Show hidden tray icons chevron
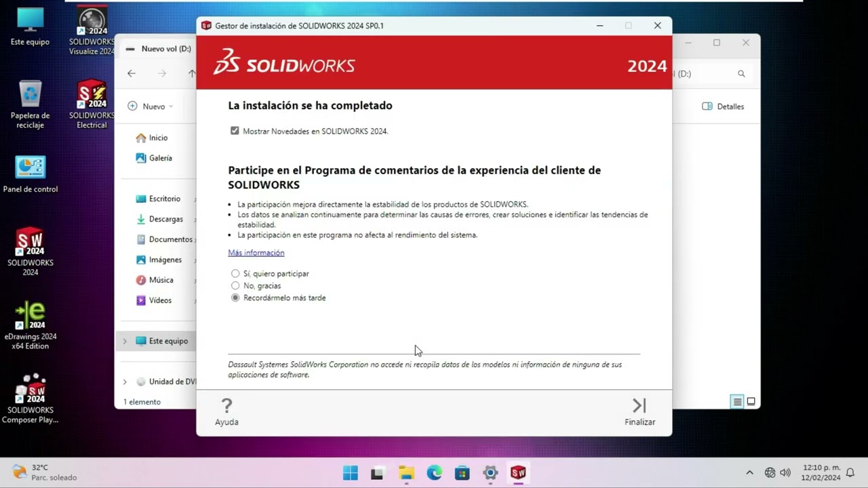 pyautogui.click(x=749, y=473)
